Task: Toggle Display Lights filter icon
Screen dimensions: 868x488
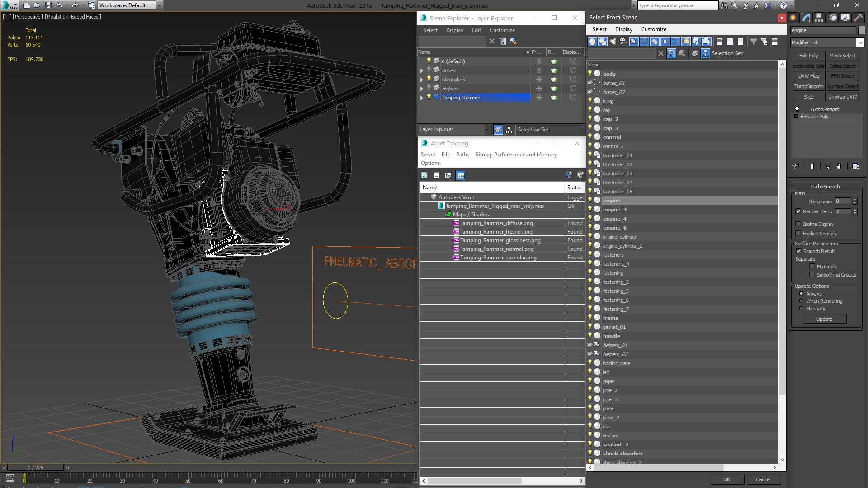Action: click(613, 42)
